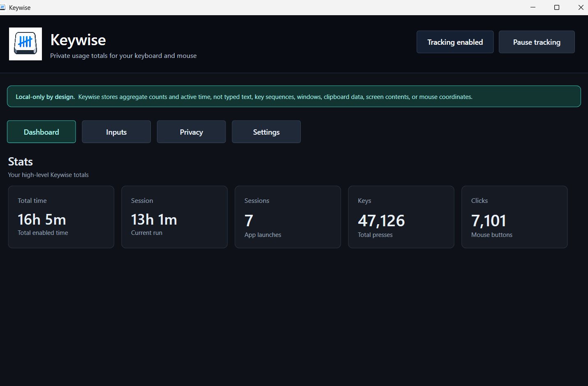Click the Sessions count 7
Image resolution: width=588 pixels, height=386 pixels.
click(249, 221)
